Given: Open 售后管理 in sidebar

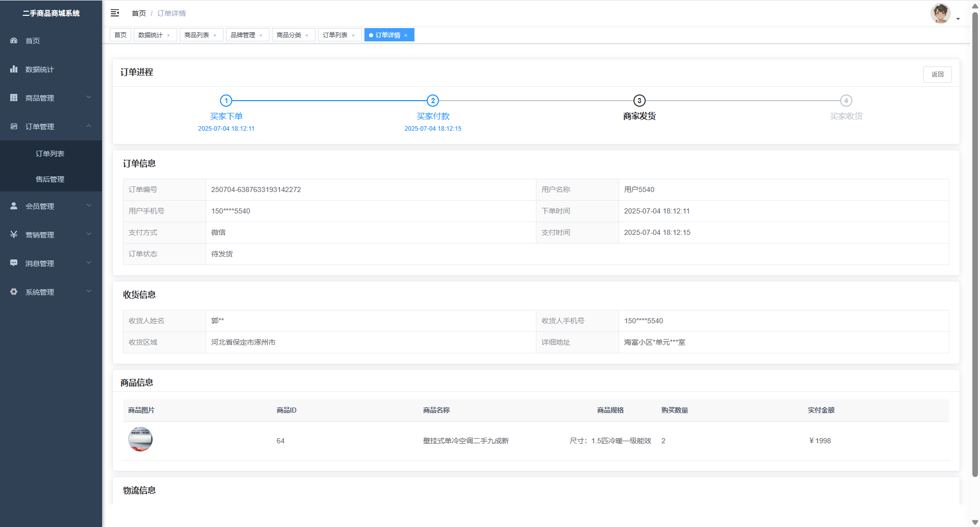Looking at the screenshot, I should tap(50, 179).
